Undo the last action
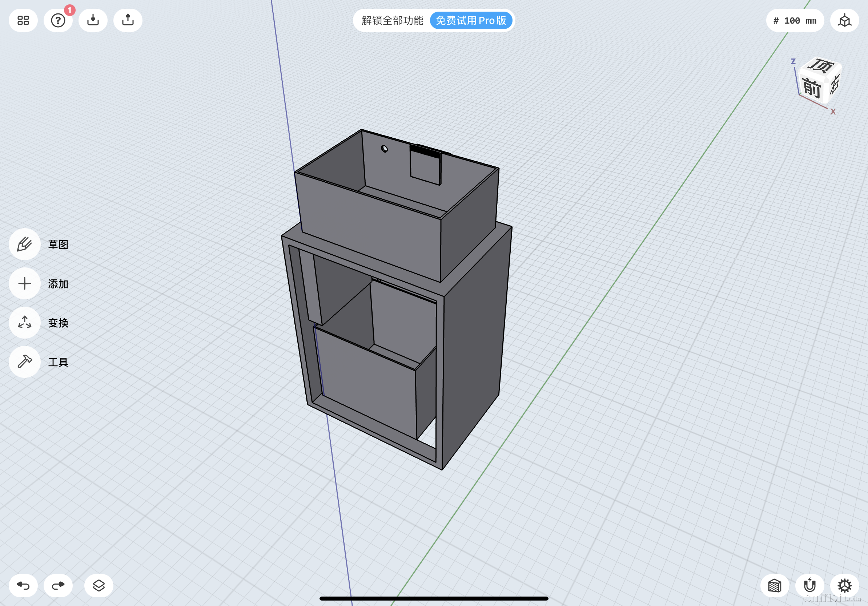The image size is (868, 606). coord(23,585)
